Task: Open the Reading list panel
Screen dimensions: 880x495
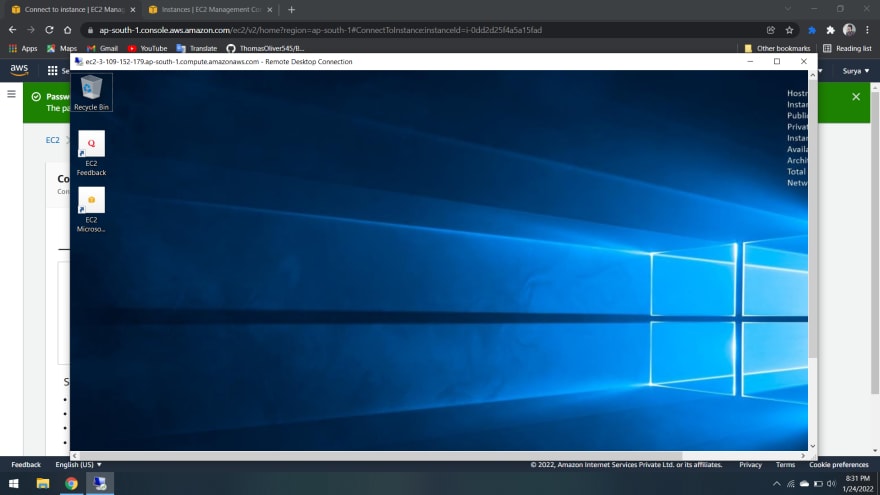Action: (847, 48)
